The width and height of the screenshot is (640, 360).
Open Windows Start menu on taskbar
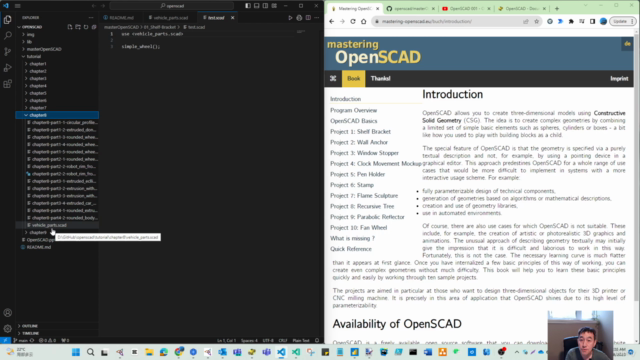(76, 352)
